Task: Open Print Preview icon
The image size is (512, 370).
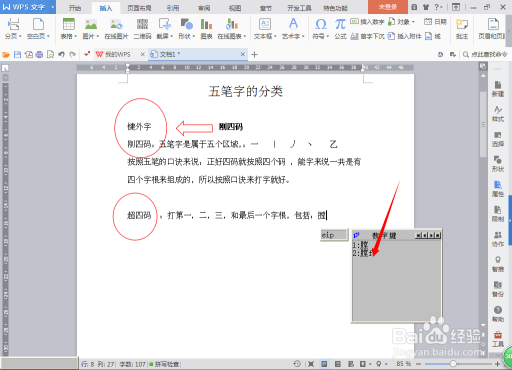Action: pyautogui.click(x=50, y=55)
